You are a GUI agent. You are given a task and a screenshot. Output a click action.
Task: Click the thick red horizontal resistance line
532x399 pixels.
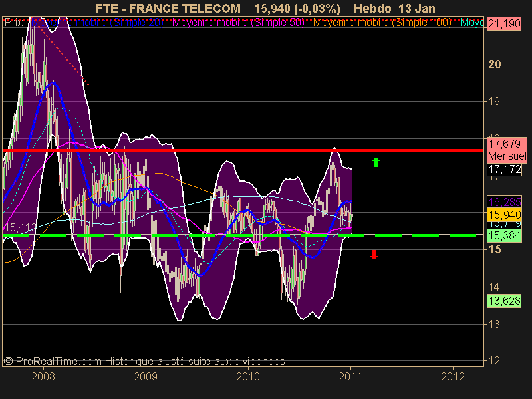243,150
